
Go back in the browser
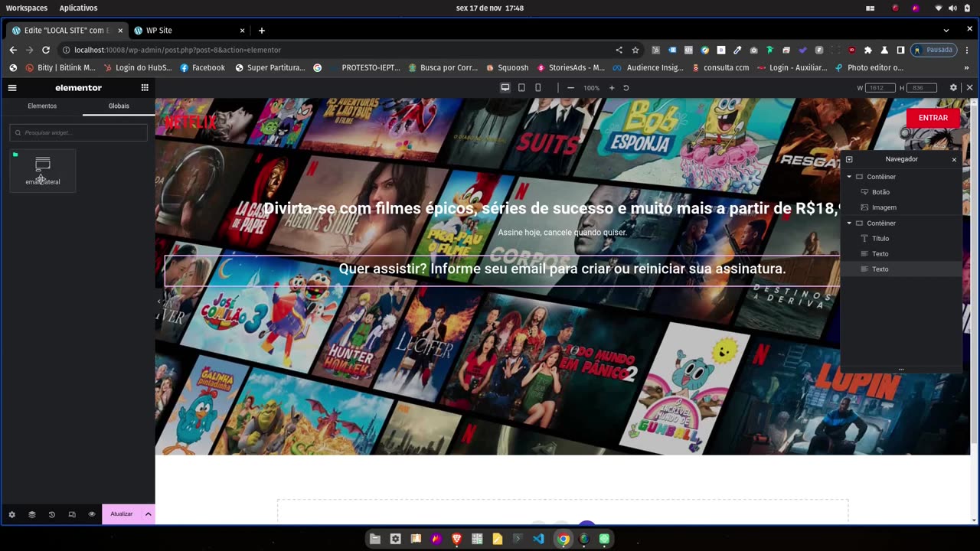point(13,50)
